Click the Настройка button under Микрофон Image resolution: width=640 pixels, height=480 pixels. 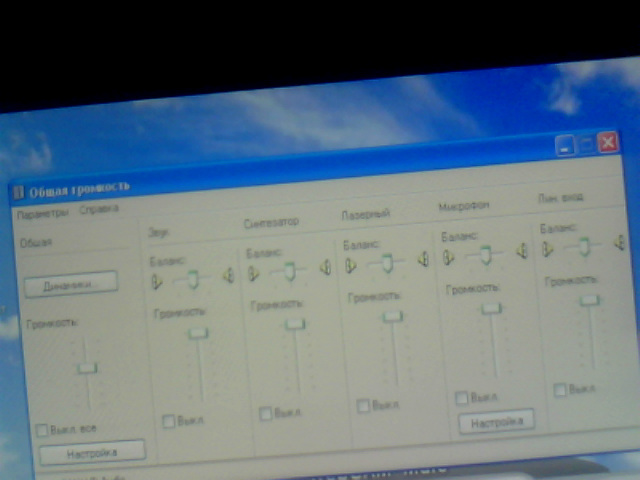[496, 421]
